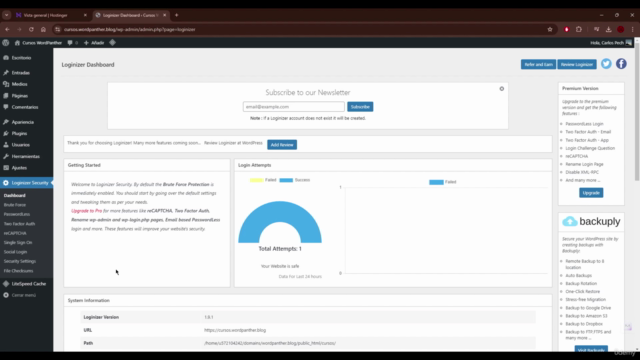Open the Twitter icon link
The width and height of the screenshot is (640, 360).
(606, 64)
